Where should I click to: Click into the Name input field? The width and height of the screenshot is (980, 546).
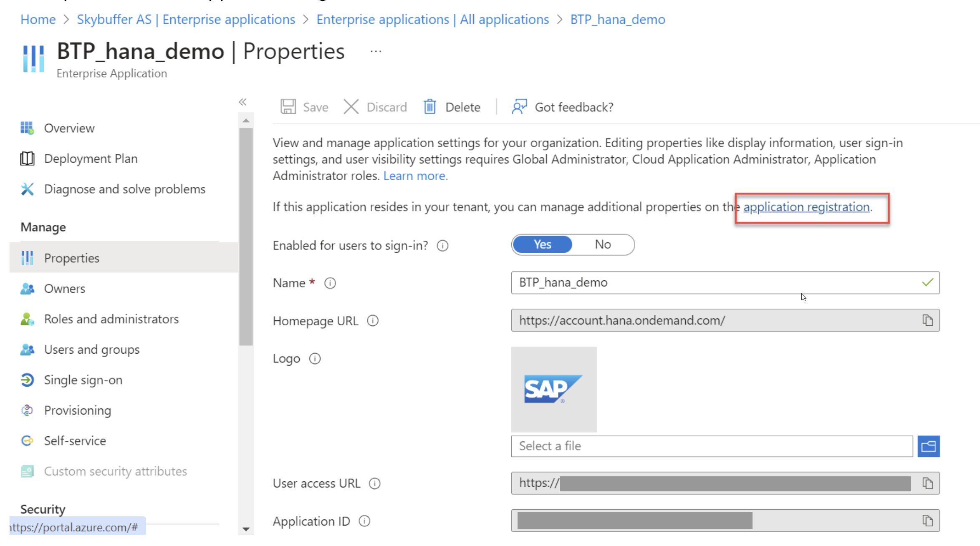(725, 283)
